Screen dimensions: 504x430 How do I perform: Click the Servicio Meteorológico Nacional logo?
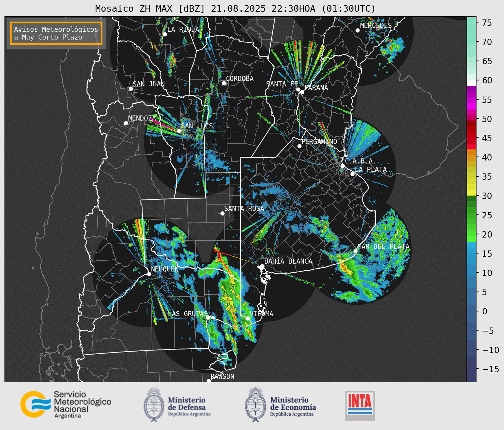(x=66, y=405)
